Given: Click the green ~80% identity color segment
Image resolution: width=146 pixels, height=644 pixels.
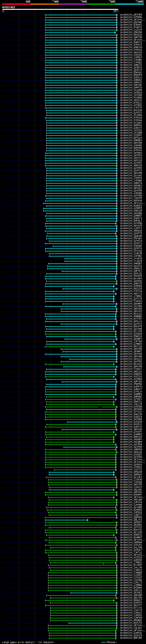Looking at the screenshot, I should point(101,4).
